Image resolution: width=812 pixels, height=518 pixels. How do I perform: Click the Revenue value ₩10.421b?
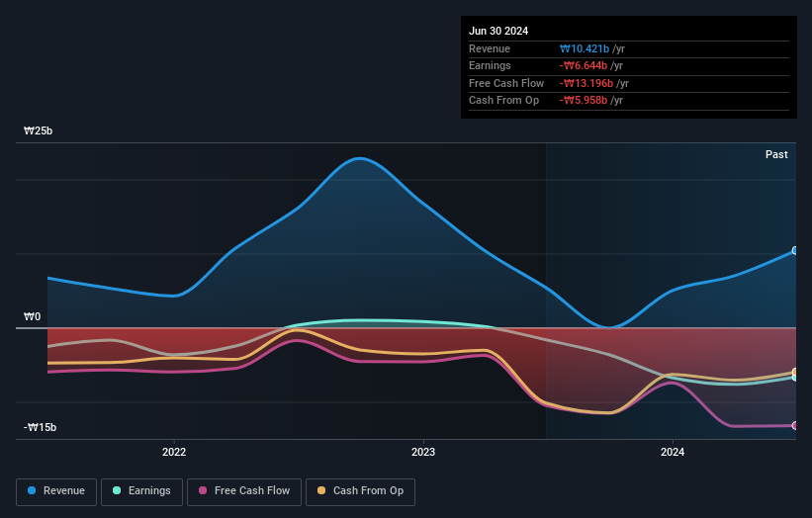tap(585, 48)
